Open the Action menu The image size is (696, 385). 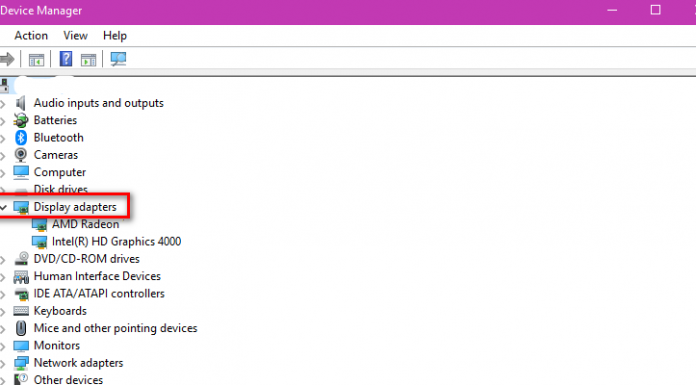pyautogui.click(x=31, y=36)
